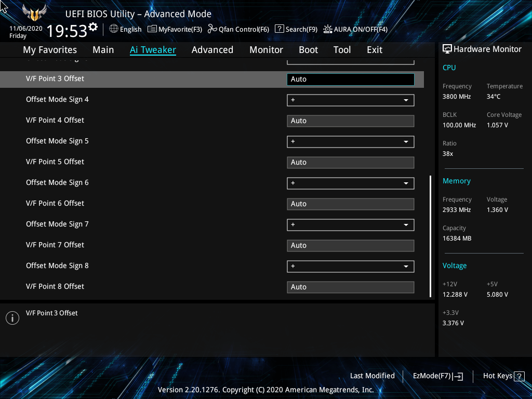Viewport: 532px width, 399px height.
Task: Open the Offset Mode Sign 4 dropdown
Action: [351, 100]
